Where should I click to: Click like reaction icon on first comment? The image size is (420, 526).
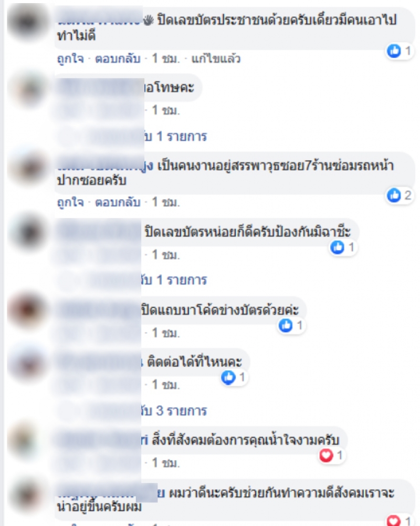[394, 51]
